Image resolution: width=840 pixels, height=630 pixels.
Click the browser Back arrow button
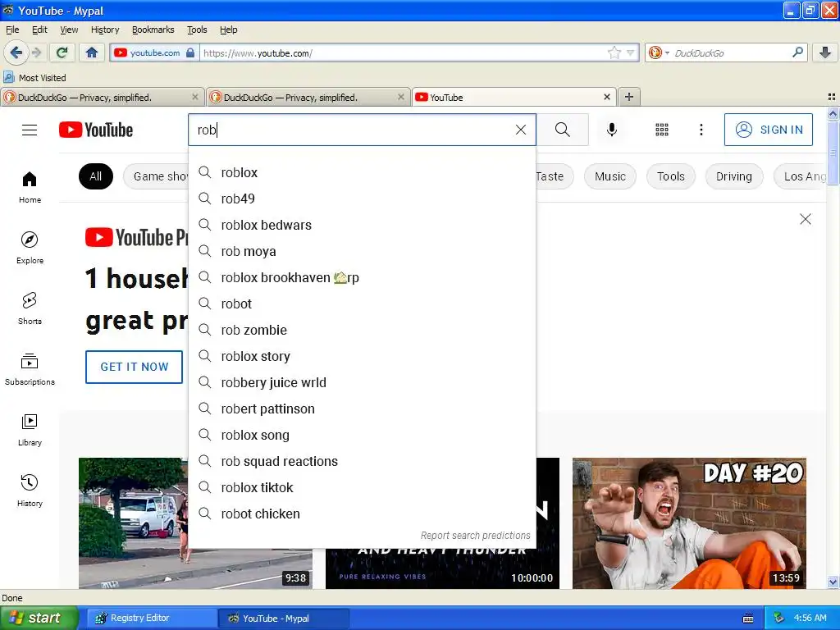[x=16, y=52]
